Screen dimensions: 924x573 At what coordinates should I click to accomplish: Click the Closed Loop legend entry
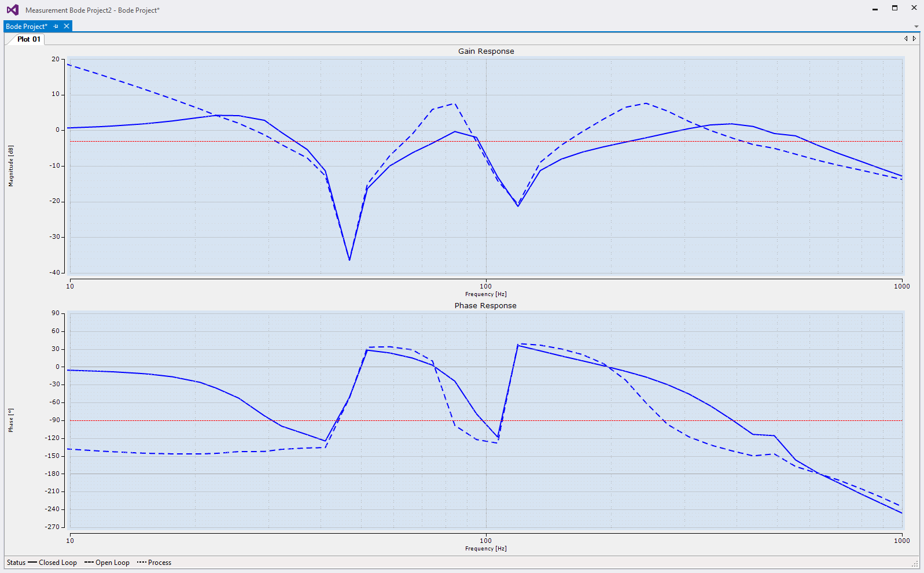pyautogui.click(x=52, y=563)
